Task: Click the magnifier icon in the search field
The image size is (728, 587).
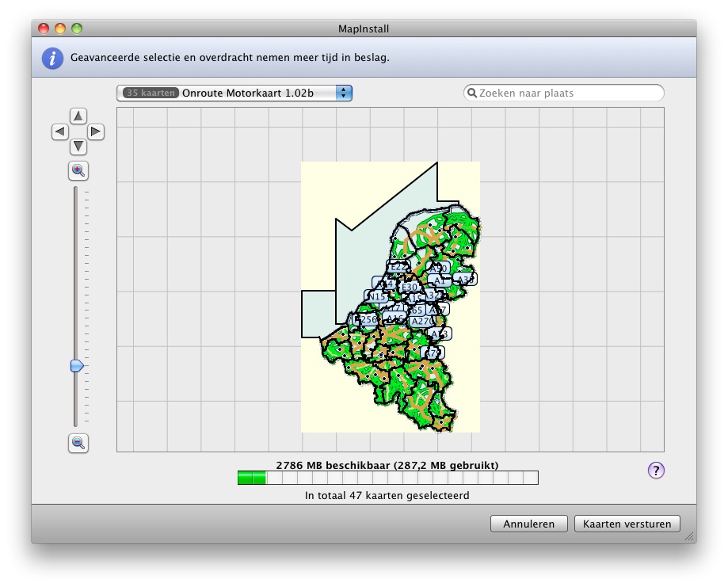Action: click(472, 93)
